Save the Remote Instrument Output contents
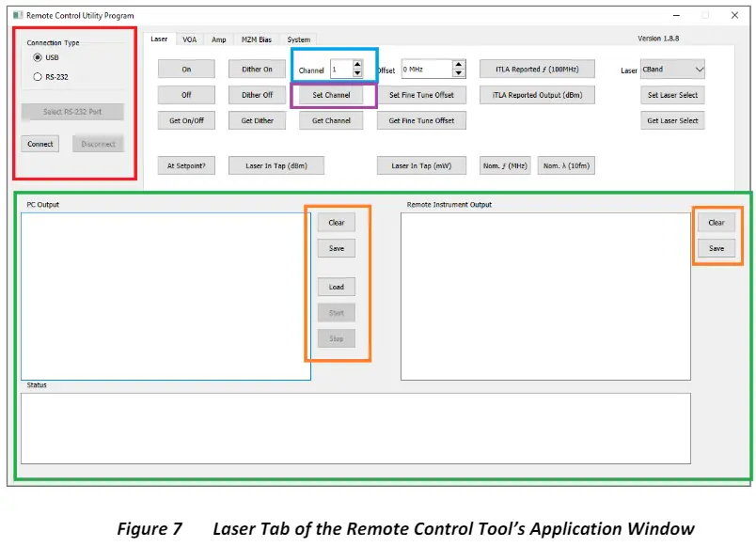 point(717,248)
